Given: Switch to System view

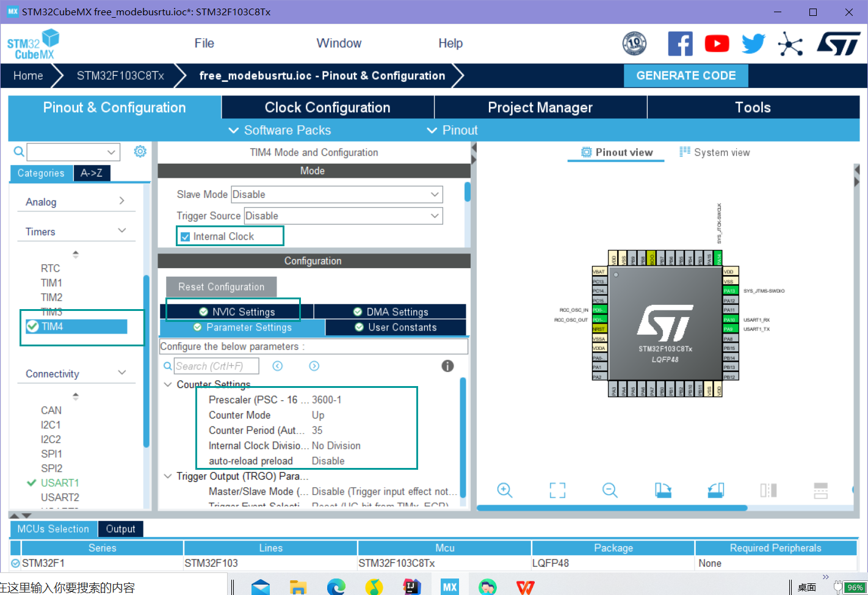Looking at the screenshot, I should pyautogui.click(x=715, y=152).
